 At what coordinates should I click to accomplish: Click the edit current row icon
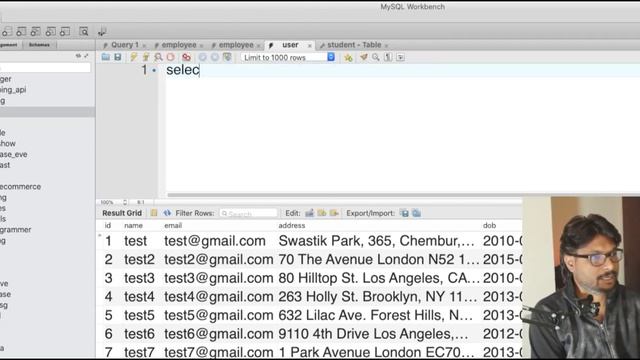309,213
